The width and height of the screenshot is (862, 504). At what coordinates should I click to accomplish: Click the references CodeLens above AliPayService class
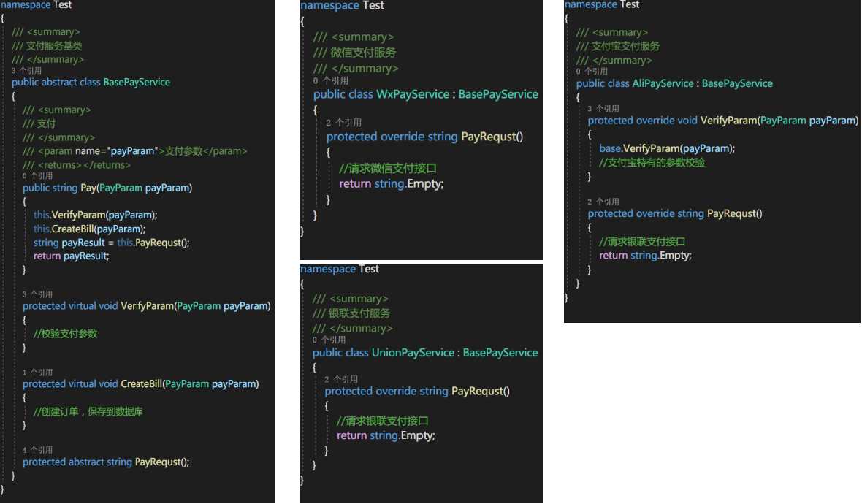click(x=592, y=72)
